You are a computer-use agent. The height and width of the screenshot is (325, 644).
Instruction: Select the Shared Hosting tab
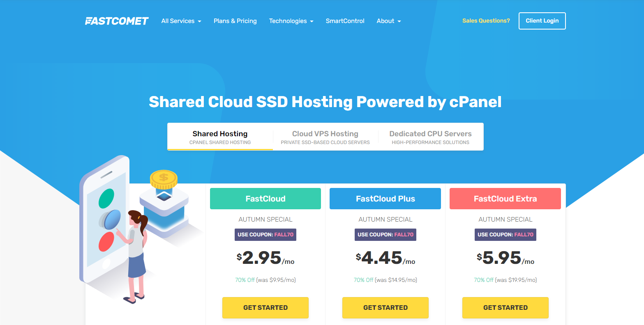[x=220, y=137]
